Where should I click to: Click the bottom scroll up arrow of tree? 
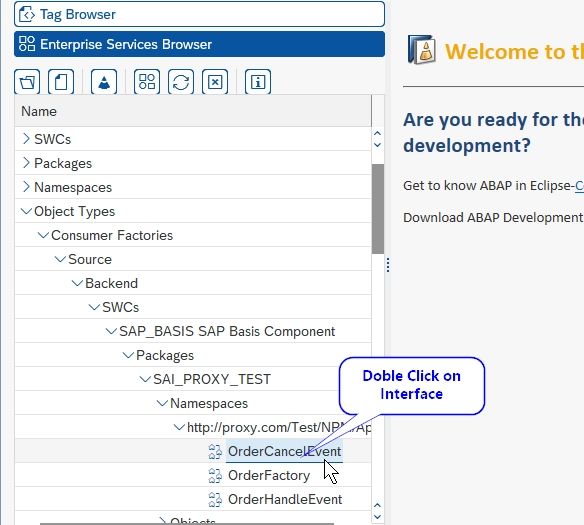(x=377, y=505)
